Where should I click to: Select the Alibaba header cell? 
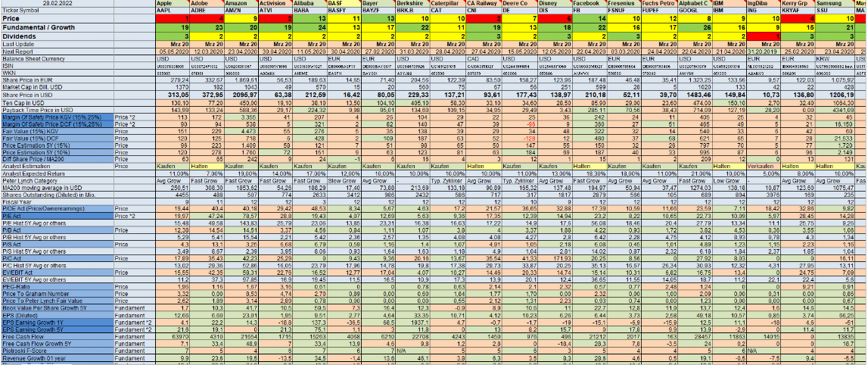point(310,3)
